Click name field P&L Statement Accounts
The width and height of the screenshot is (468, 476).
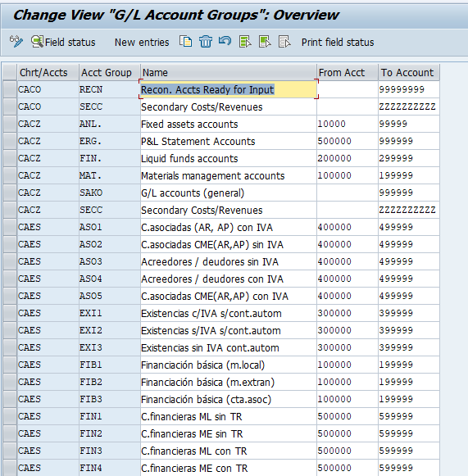[229, 141]
